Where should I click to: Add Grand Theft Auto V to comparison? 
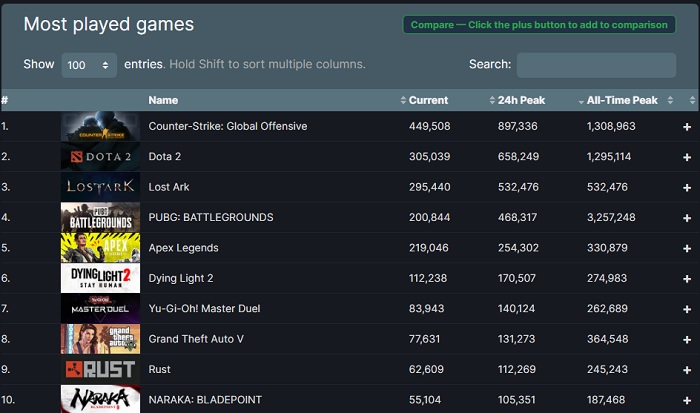tap(687, 339)
